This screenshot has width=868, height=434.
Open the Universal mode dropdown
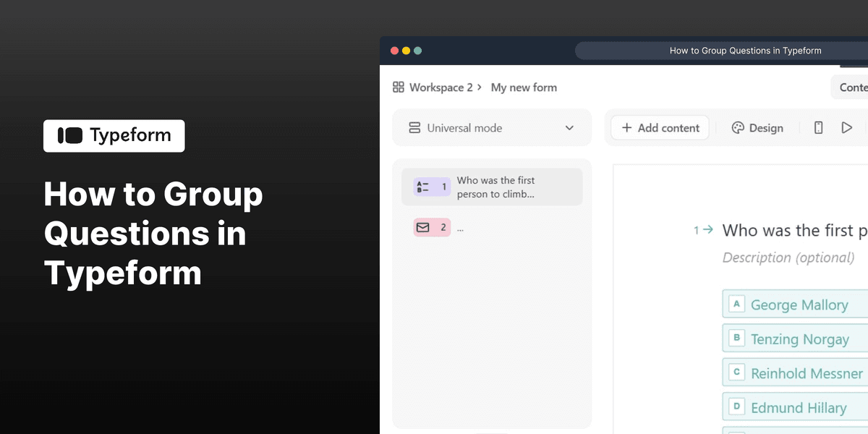(569, 127)
